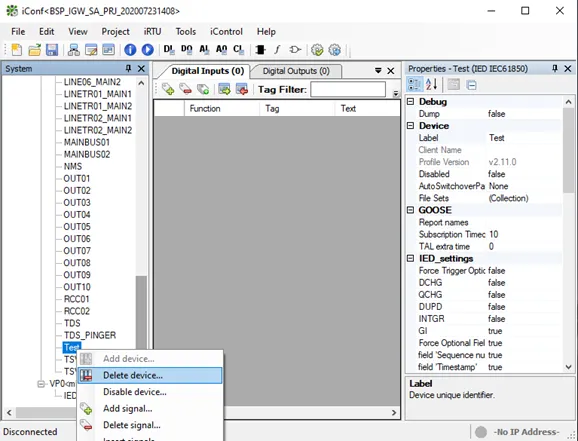Open the CI signals toolbar icon
This screenshot has height=441, width=578.
(238, 50)
